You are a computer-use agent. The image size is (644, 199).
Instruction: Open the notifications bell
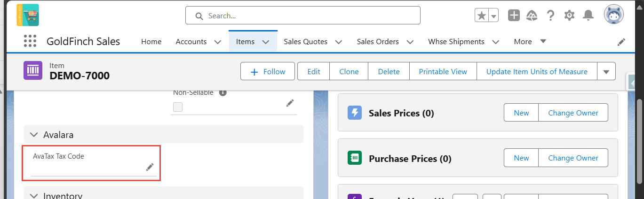[588, 15]
